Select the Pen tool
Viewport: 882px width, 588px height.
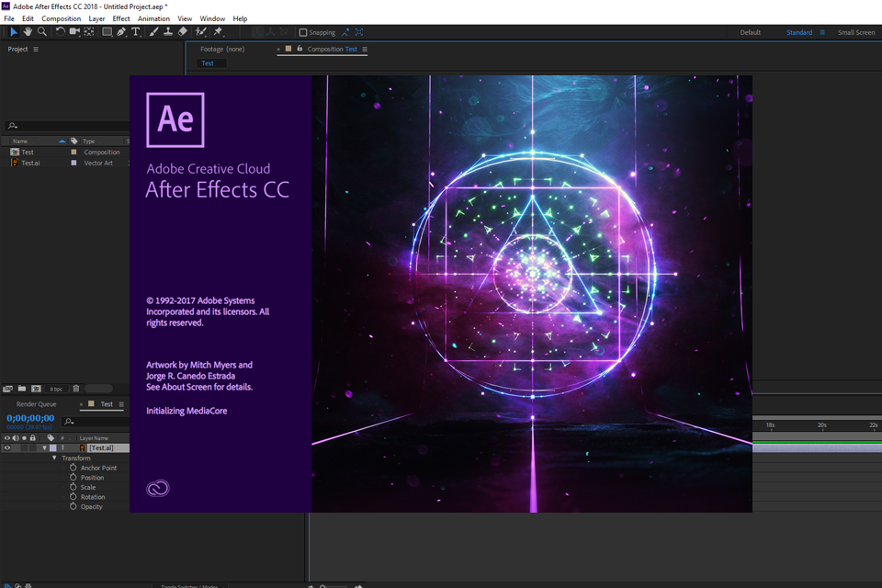[x=121, y=32]
